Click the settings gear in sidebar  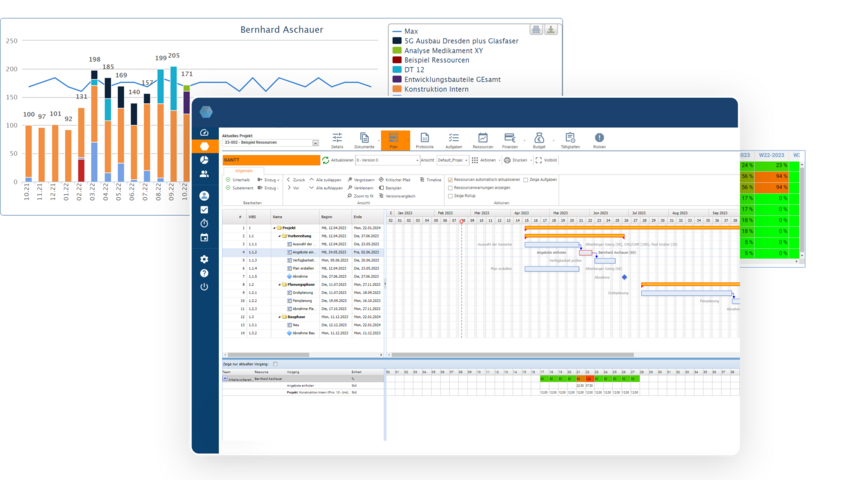pyautogui.click(x=204, y=259)
